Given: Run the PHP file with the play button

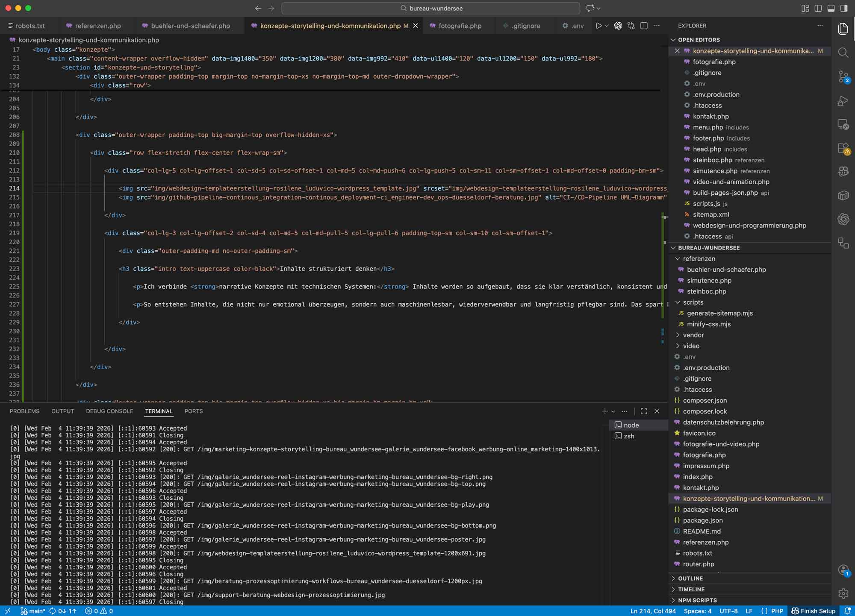Looking at the screenshot, I should (598, 26).
